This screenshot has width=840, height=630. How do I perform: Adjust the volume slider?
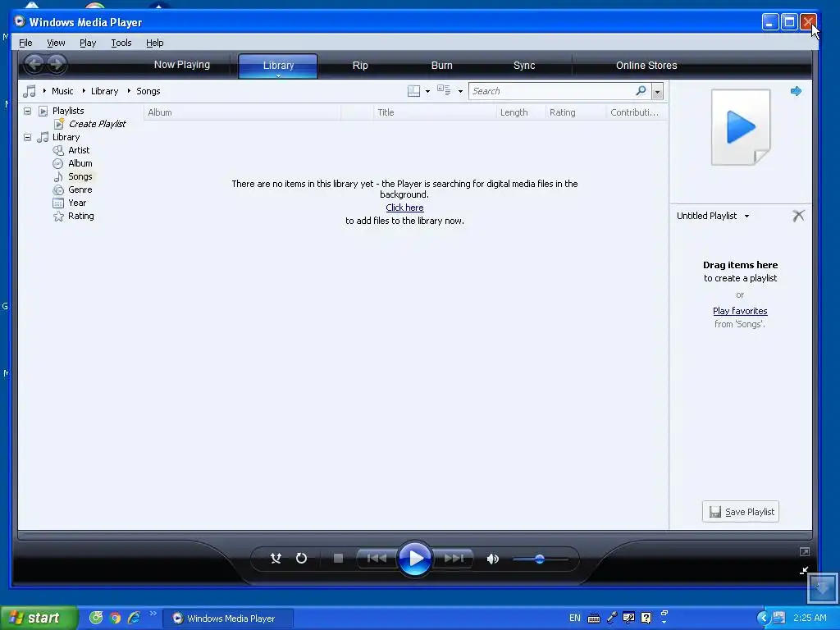click(540, 559)
